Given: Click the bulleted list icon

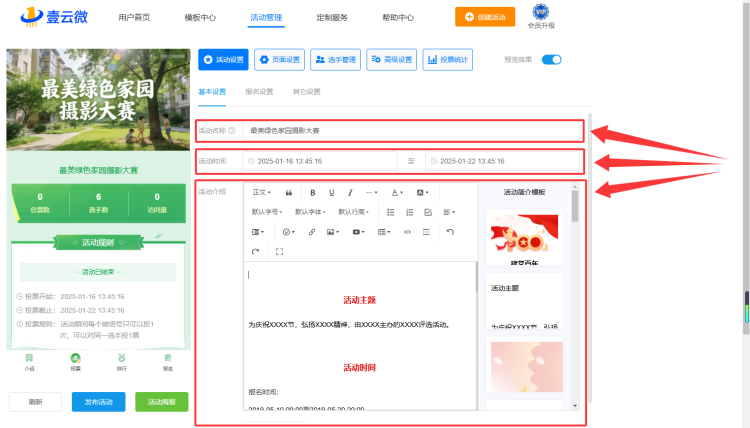Looking at the screenshot, I should 391,212.
